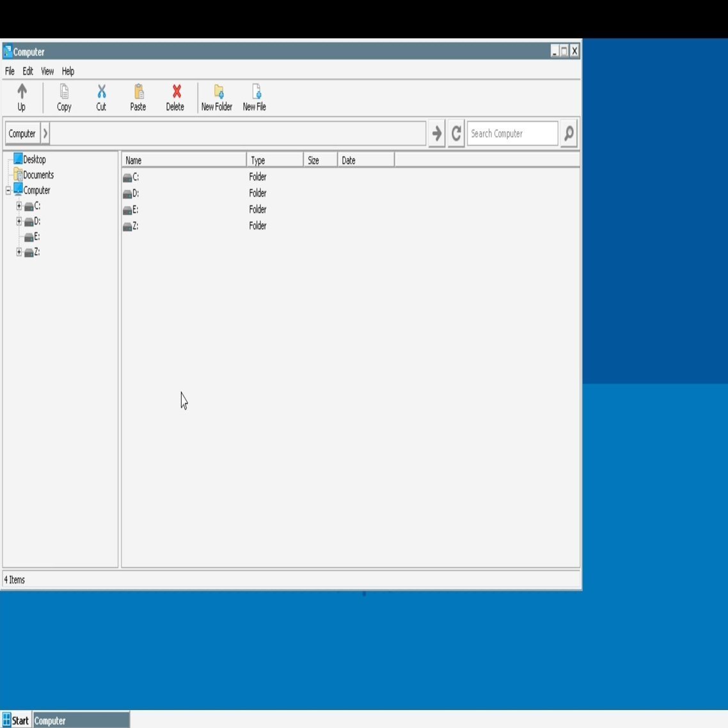The width and height of the screenshot is (728, 728).
Task: Click the Computer window title icon
Action: (8, 52)
